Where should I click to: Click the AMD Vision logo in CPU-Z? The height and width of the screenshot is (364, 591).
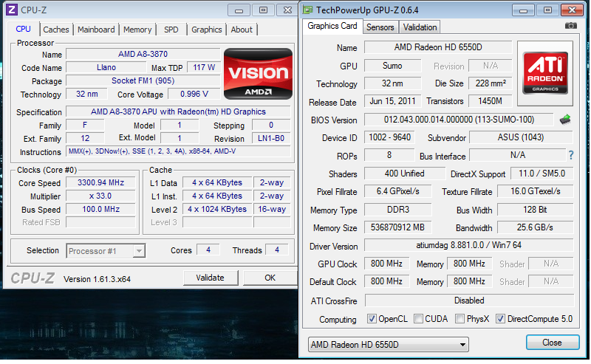pyautogui.click(x=258, y=74)
